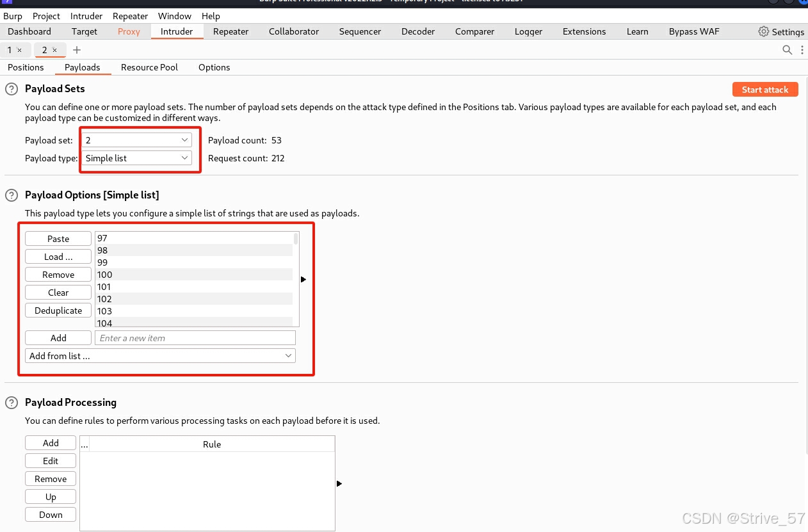Click the search magnifier icon
The image size is (808, 532).
(x=788, y=50)
